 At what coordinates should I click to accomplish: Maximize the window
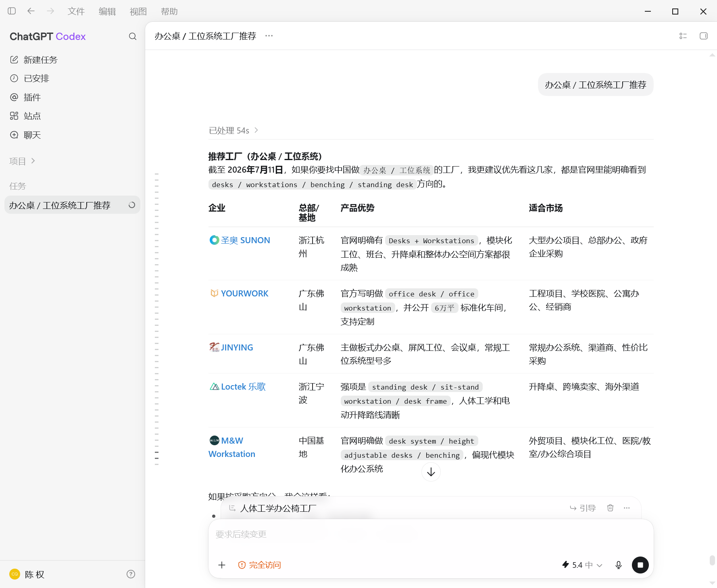(675, 11)
